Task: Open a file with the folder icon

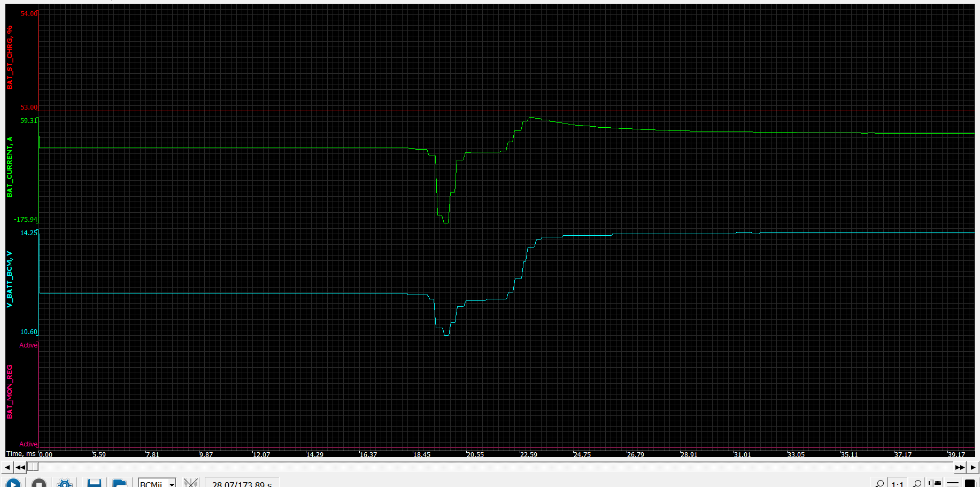Action: 120,483
